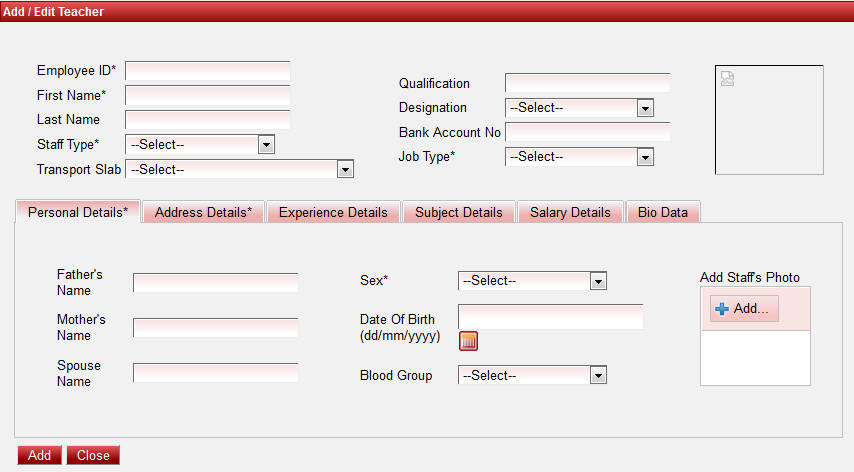The height and width of the screenshot is (472, 854).
Task: Click Add staff photo button
Action: (x=744, y=309)
